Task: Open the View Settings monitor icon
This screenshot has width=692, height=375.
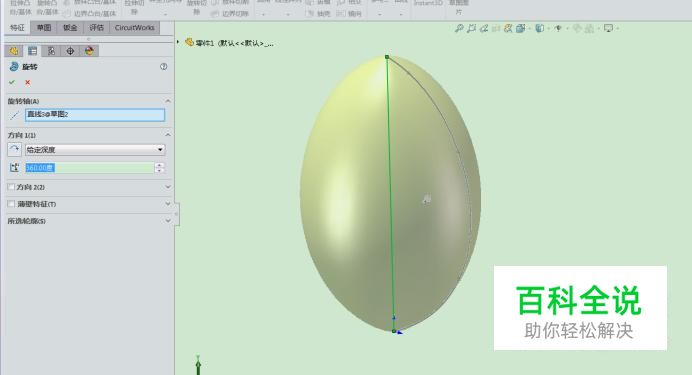Action: tap(608, 28)
